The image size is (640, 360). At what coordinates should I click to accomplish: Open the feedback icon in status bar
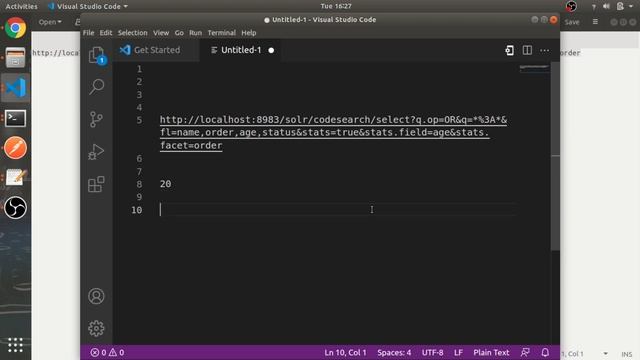click(525, 352)
